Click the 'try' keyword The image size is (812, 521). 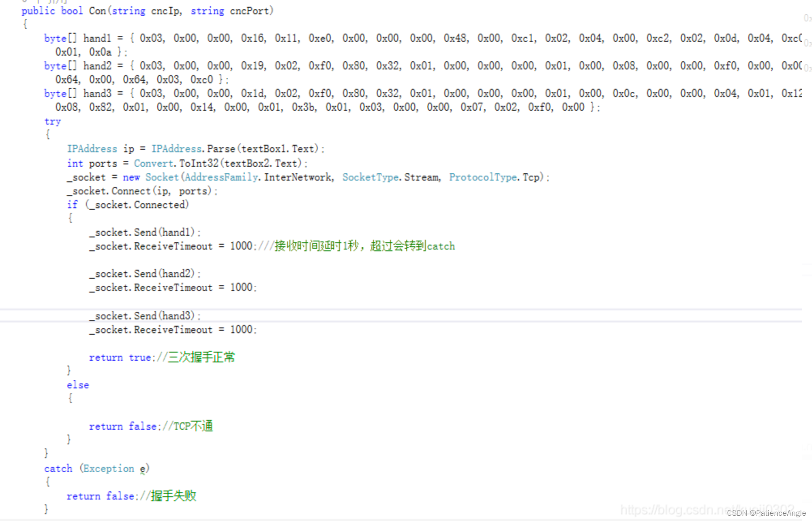click(x=53, y=121)
